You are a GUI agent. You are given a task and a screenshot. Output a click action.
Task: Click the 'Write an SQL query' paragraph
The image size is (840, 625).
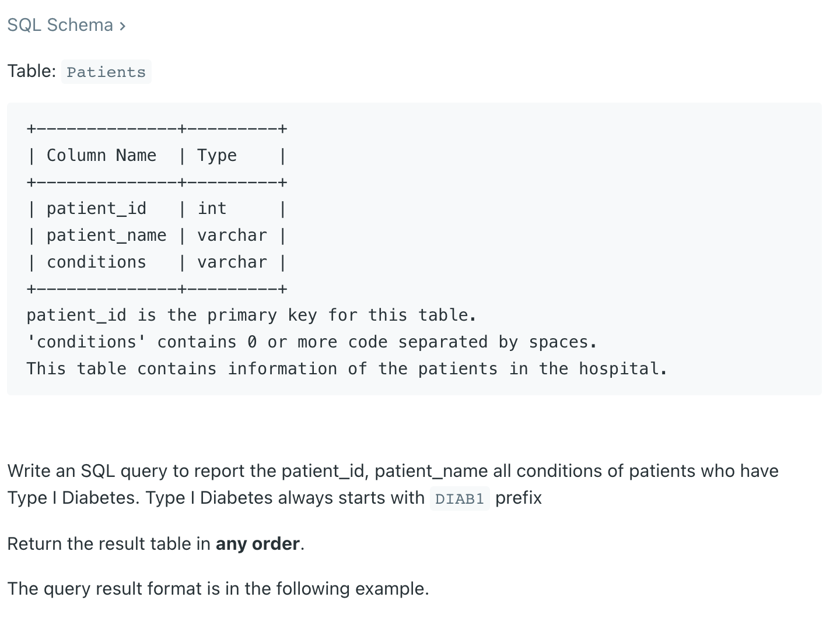tap(393, 484)
